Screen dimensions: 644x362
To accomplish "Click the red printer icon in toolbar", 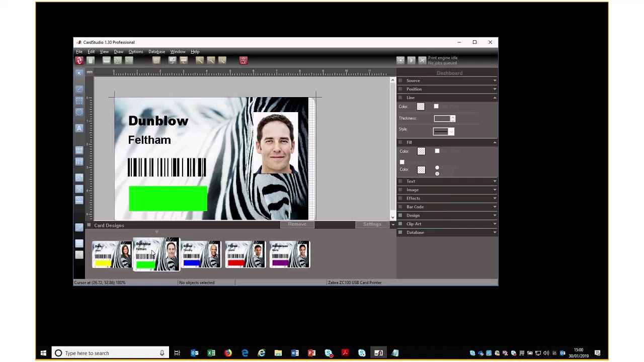I will click(244, 60).
